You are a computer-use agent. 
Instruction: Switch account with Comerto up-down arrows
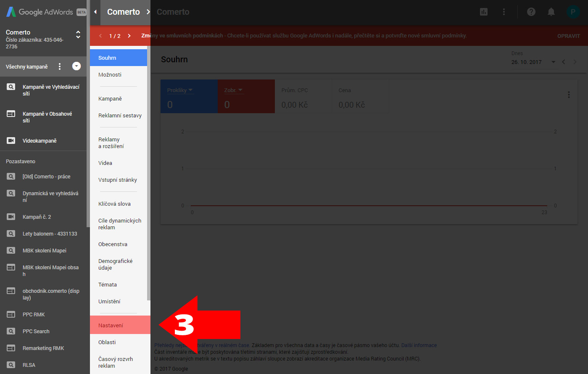coord(78,34)
